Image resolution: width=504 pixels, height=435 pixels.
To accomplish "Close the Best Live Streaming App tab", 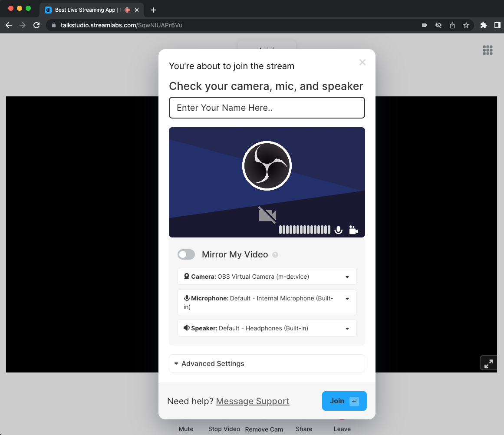I will [x=137, y=10].
